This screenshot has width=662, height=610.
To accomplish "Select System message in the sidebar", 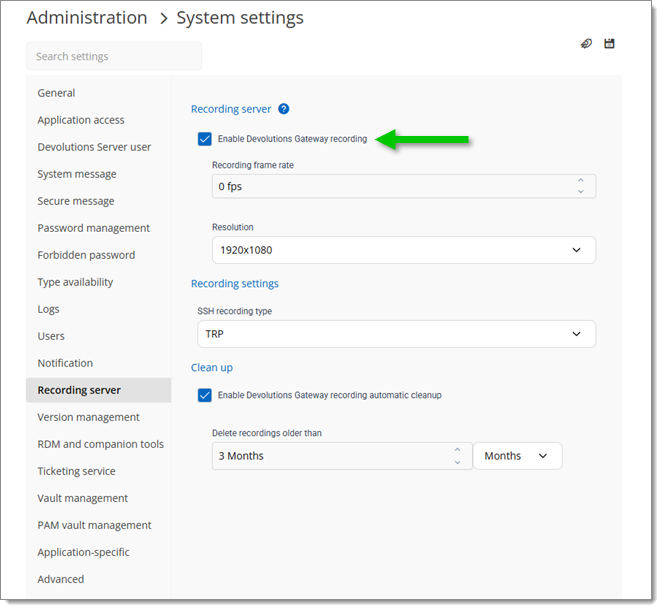I will 98,174.
